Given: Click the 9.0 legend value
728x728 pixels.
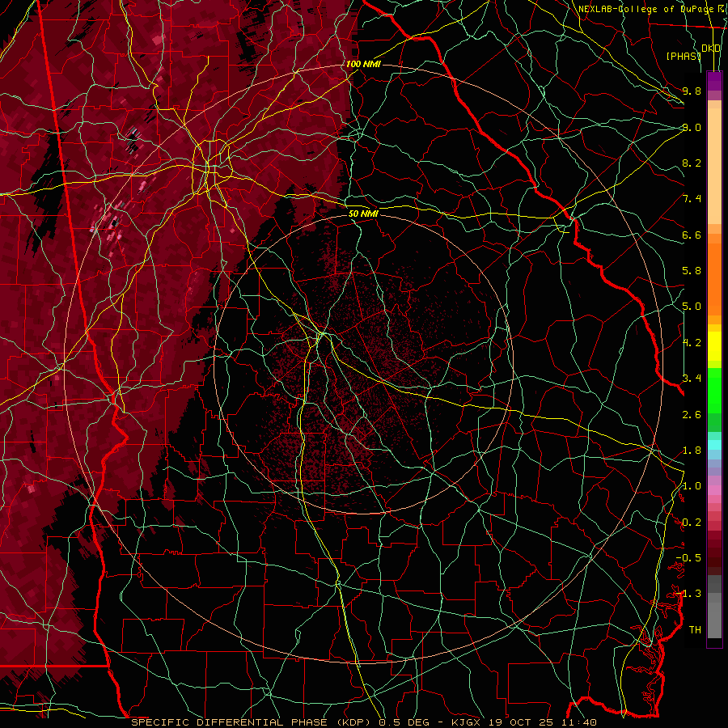Looking at the screenshot, I should point(692,127).
